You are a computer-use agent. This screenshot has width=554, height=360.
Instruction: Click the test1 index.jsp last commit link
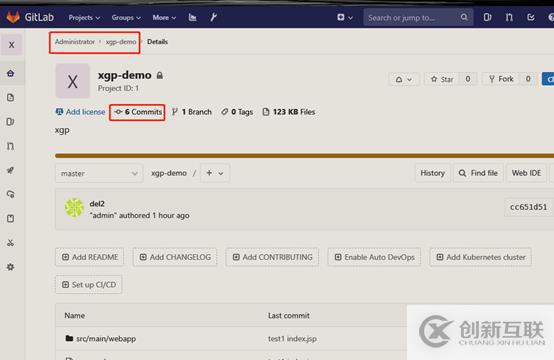tap(292, 339)
